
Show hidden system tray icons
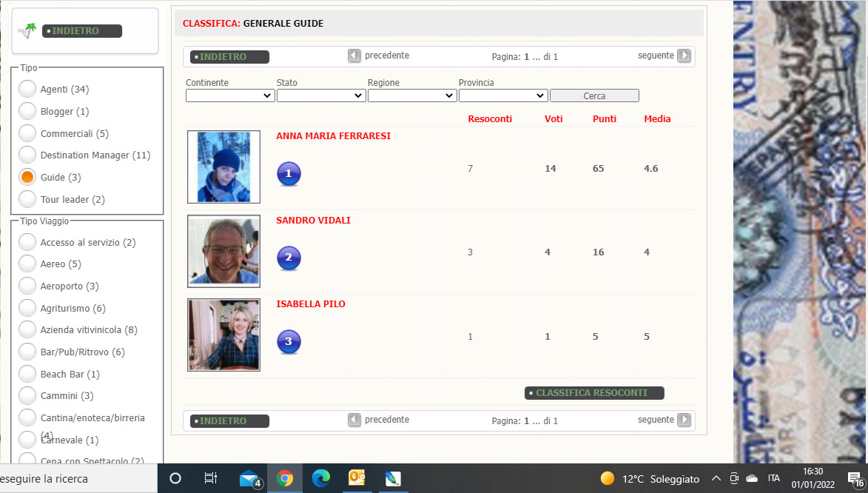point(716,478)
